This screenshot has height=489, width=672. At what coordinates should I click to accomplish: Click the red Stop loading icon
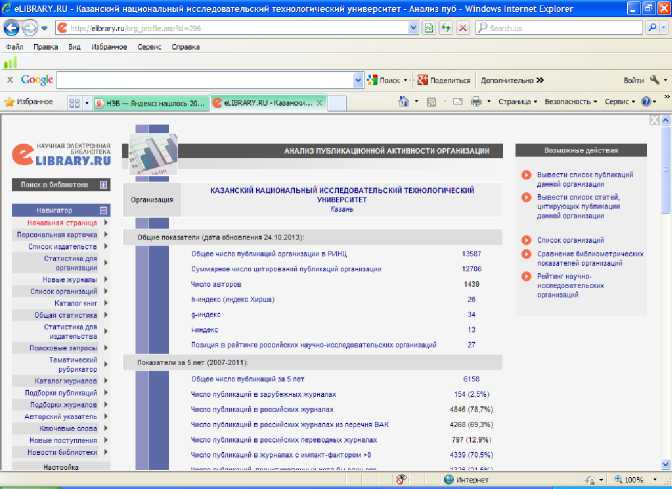(463, 27)
